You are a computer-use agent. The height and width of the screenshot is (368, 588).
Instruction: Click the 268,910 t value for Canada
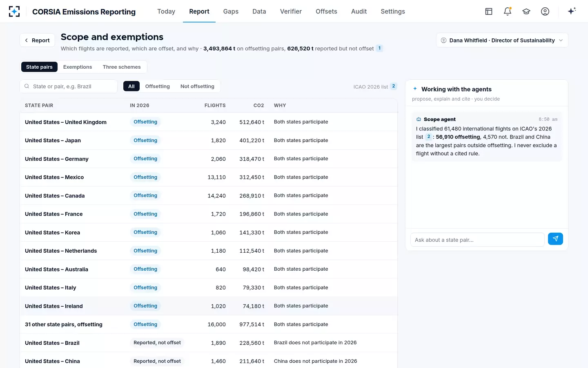click(x=252, y=196)
